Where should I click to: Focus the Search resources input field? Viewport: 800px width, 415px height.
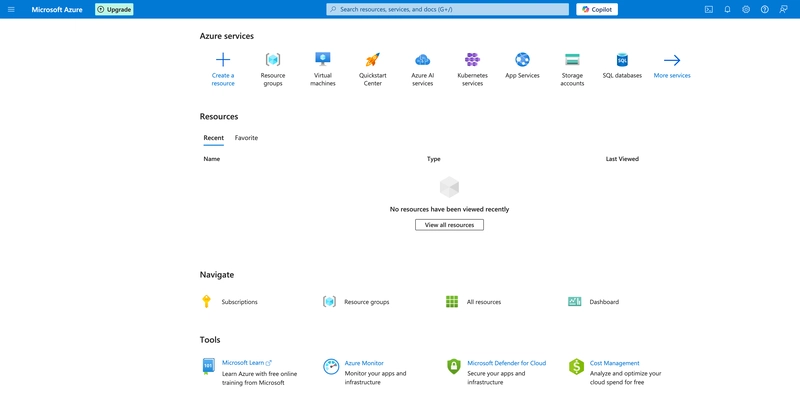point(447,9)
